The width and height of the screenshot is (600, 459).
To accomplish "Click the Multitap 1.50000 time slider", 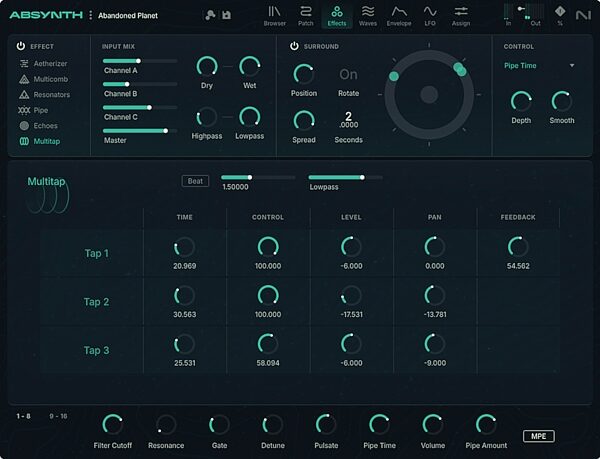I will click(x=258, y=177).
